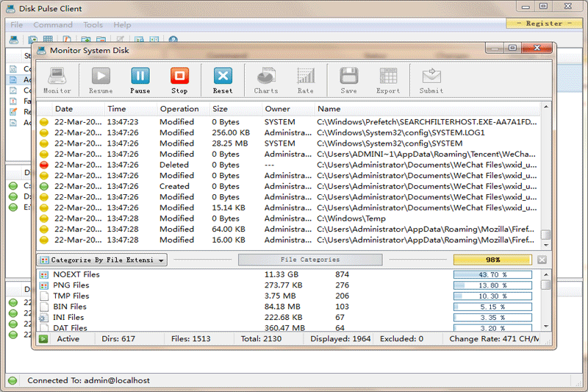The image size is (588, 392).
Task: Pause the disk monitoring
Action: tap(140, 80)
